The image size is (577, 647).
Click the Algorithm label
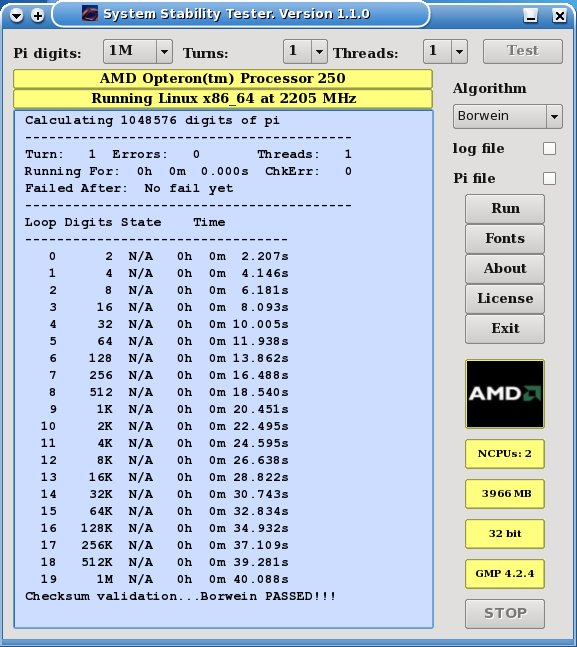pyautogui.click(x=490, y=88)
